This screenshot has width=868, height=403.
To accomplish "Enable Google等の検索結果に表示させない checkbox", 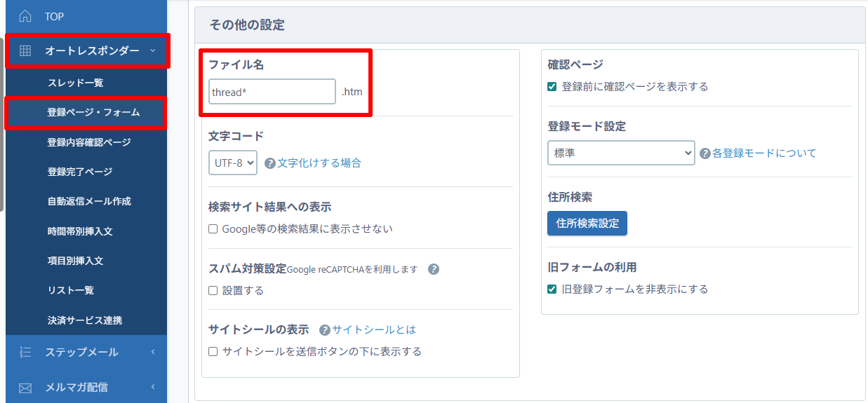I will point(213,229).
